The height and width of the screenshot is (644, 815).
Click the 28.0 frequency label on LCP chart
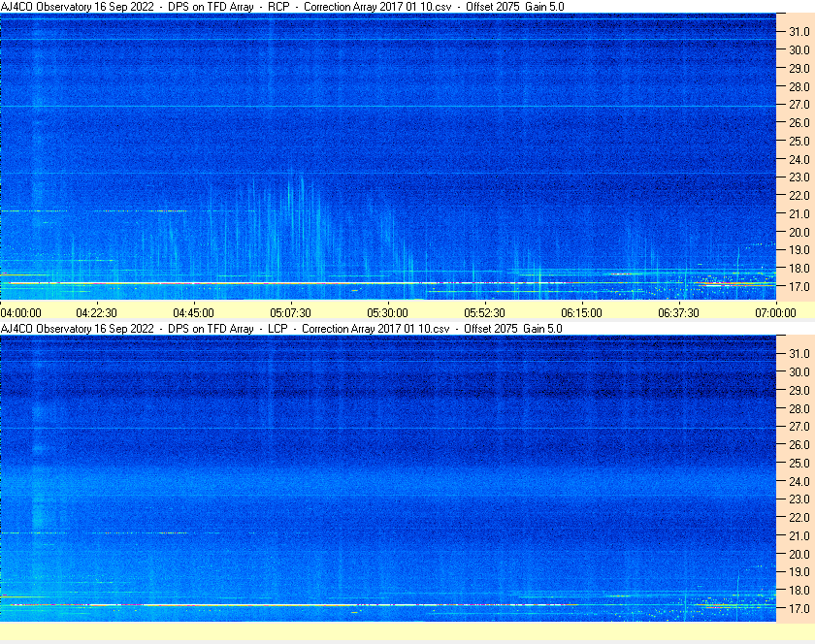point(799,408)
